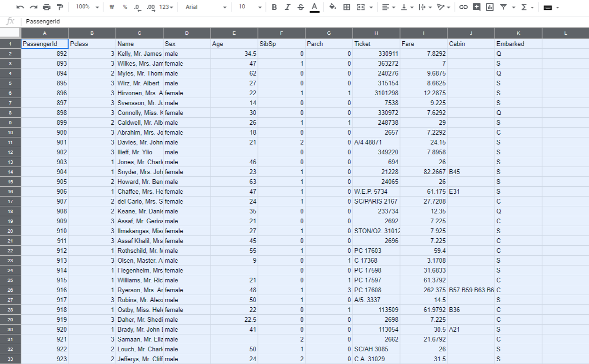Screen dimensions: 589x364
Task: Select cabin cell A21
Action: (471, 329)
